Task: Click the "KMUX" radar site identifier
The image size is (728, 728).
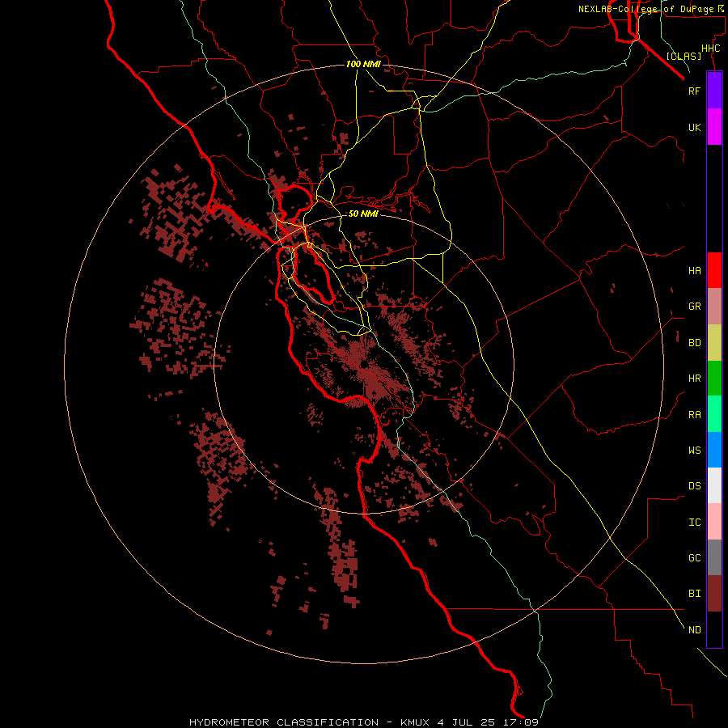Action: 415,722
